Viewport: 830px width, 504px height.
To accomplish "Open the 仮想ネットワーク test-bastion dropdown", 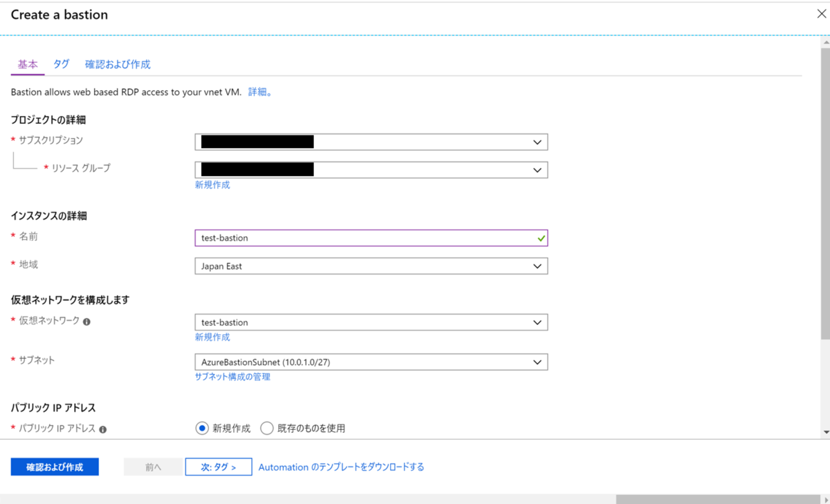I will pos(371,322).
